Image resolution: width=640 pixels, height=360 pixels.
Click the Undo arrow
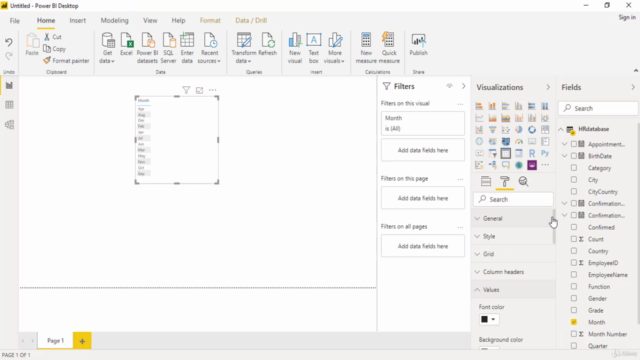tap(9, 42)
